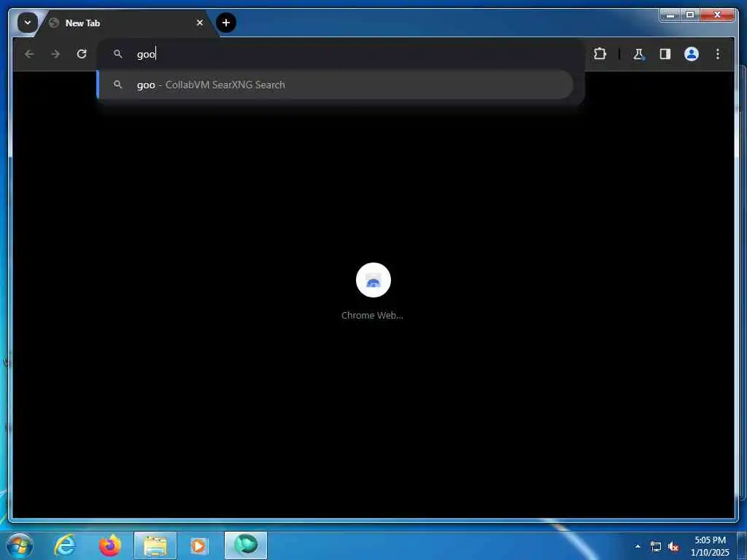Toggle the side panel icon
This screenshot has height=560, width=747.
point(665,54)
